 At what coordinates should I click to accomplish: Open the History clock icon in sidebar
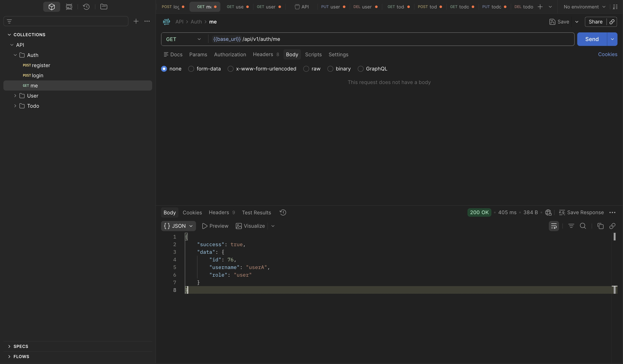[86, 7]
